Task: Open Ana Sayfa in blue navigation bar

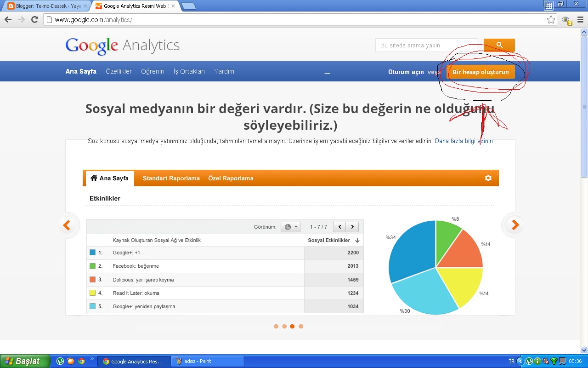Action: [81, 71]
